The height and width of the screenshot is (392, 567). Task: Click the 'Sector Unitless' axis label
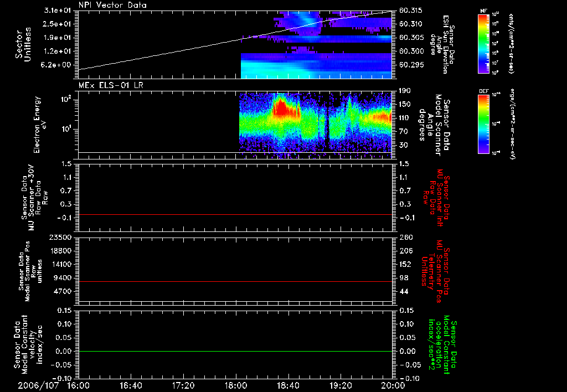tap(23, 44)
